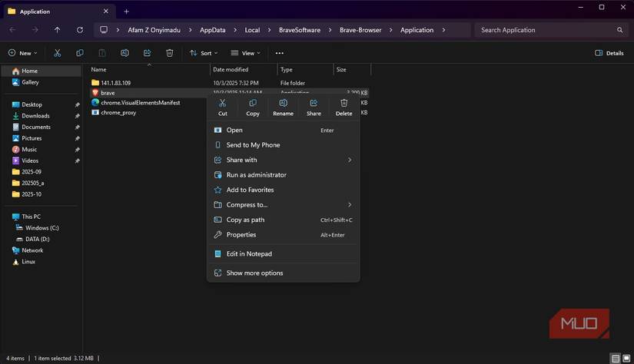The height and width of the screenshot is (364, 634).
Task: Go up one folder level
Action: click(x=58, y=30)
